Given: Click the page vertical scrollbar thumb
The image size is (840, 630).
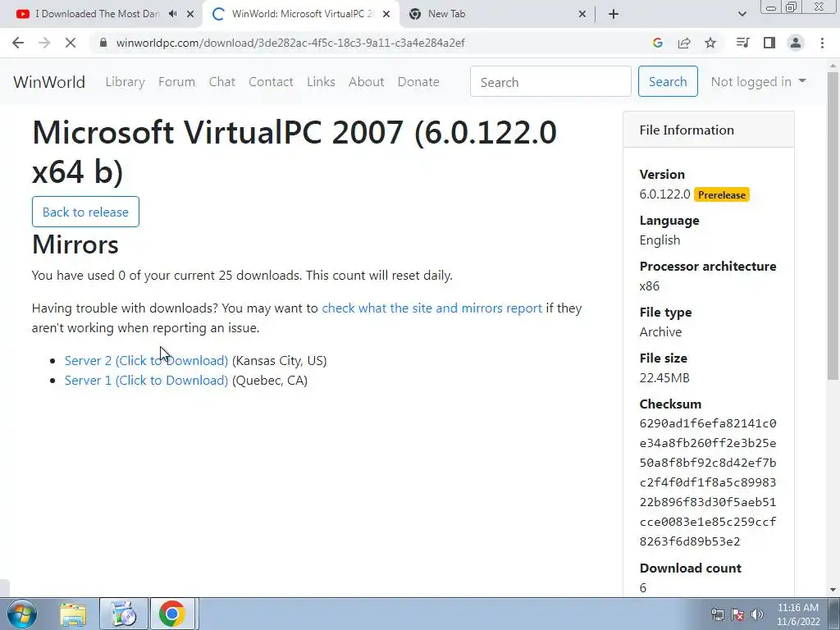Looking at the screenshot, I should tap(833, 225).
